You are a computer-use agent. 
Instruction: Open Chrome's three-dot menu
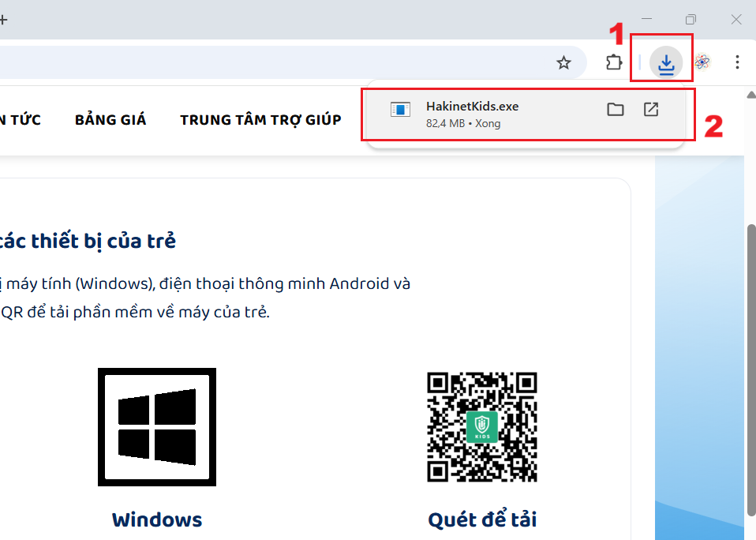tap(737, 62)
